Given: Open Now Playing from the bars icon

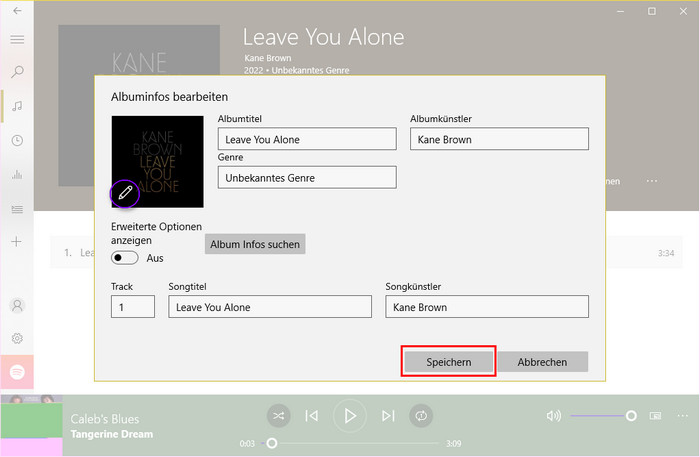Looking at the screenshot, I should pyautogui.click(x=17, y=174).
